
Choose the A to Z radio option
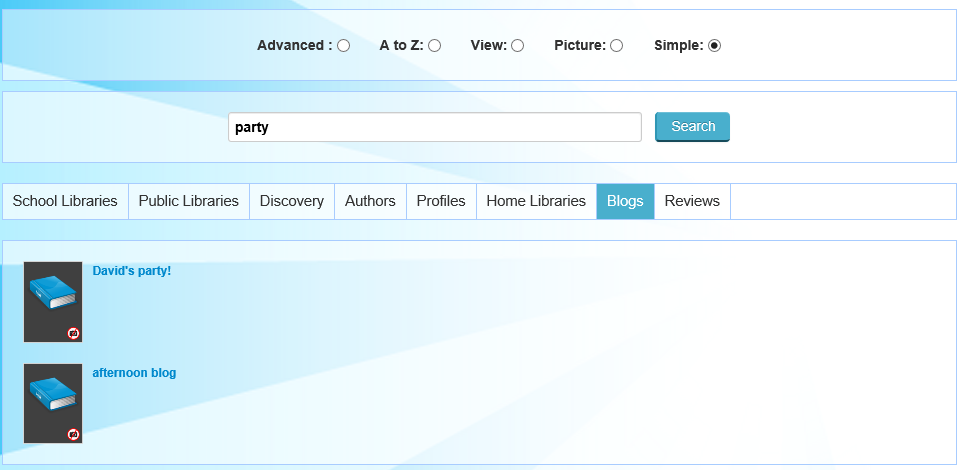435,46
